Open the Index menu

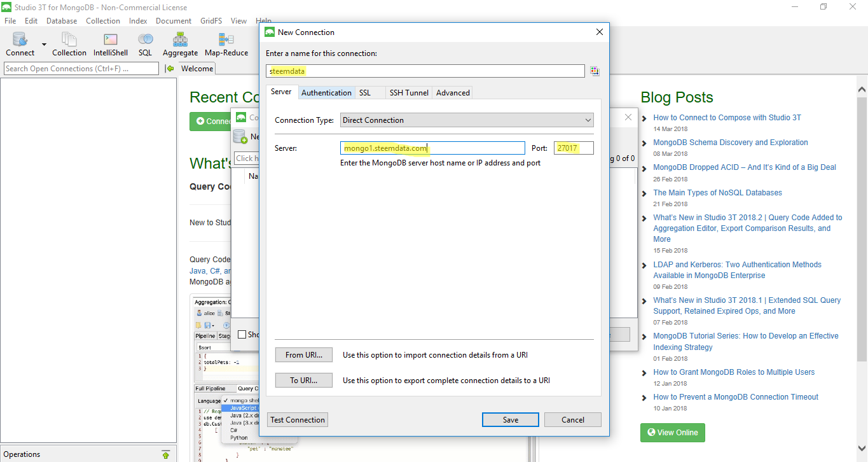[138, 21]
